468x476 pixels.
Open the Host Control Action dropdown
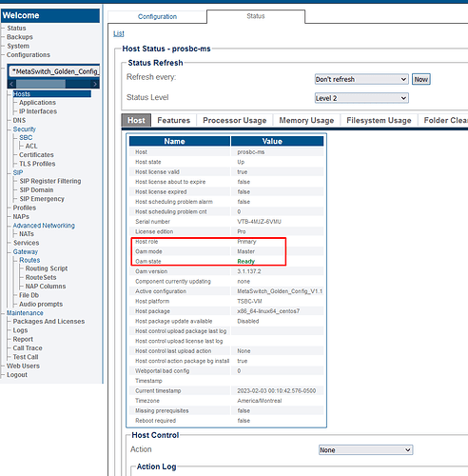coord(365,450)
